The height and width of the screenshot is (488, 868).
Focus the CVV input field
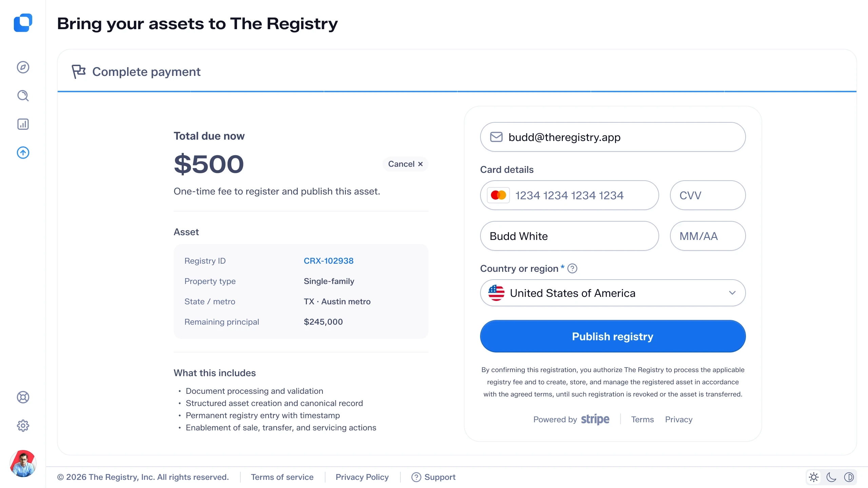click(708, 195)
